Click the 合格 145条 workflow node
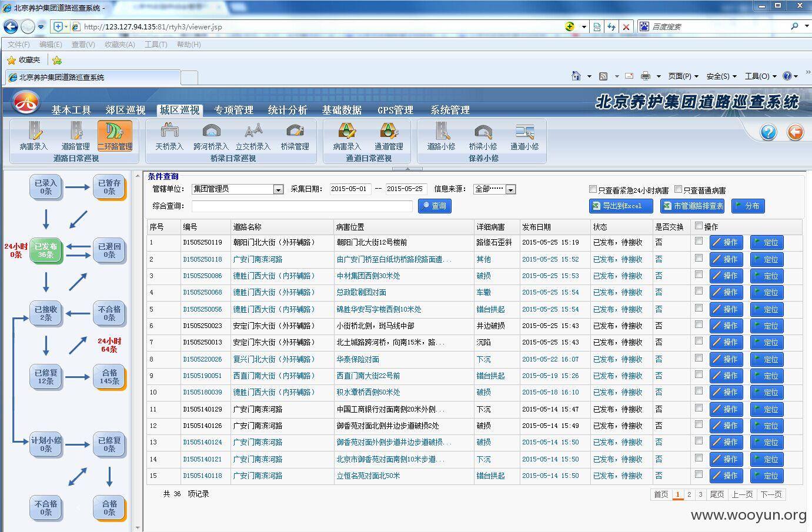812x532 pixels. [109, 377]
